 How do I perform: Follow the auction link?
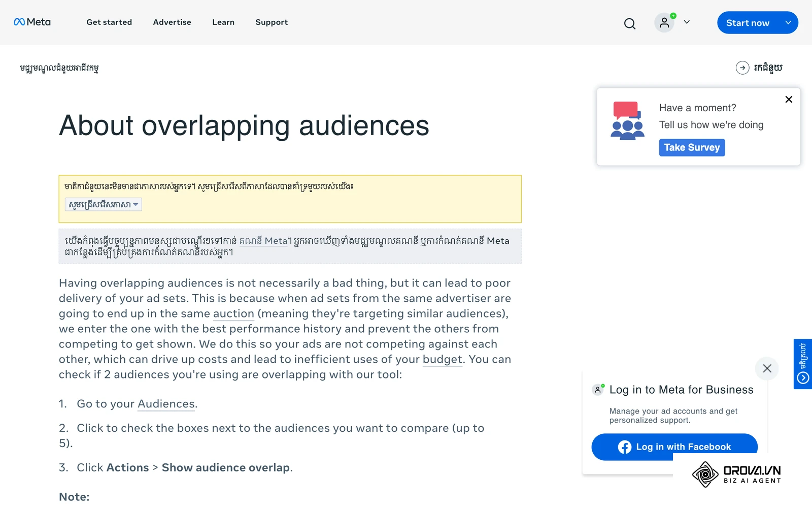[x=233, y=313]
